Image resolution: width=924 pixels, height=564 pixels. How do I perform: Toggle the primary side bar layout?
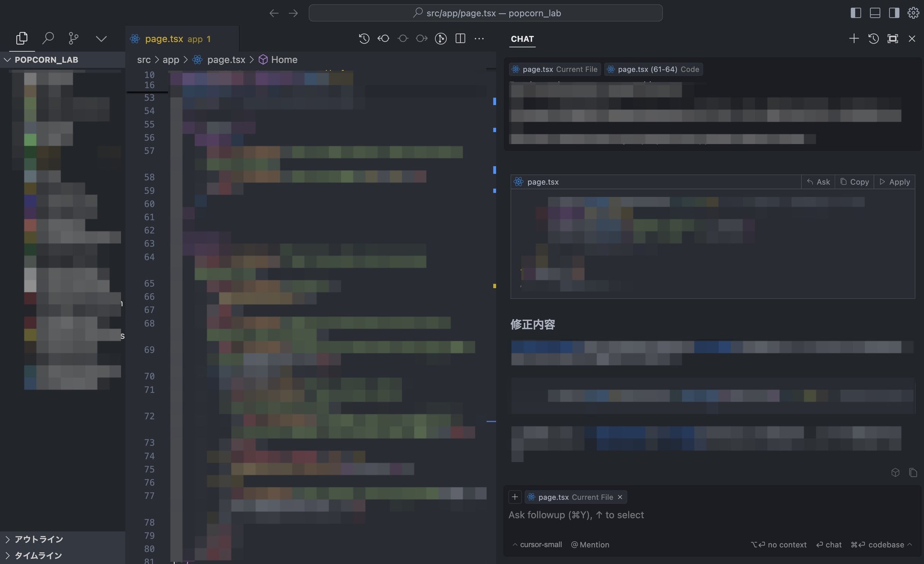[x=856, y=13]
